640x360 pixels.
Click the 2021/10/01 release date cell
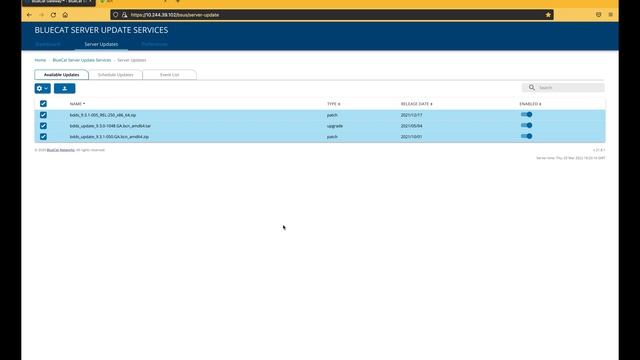(411, 137)
